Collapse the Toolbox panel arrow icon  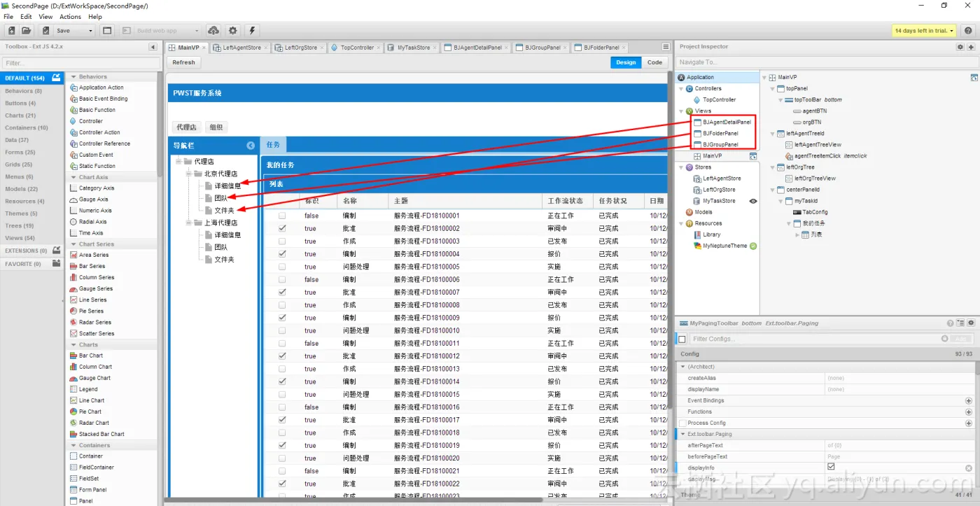tap(153, 47)
